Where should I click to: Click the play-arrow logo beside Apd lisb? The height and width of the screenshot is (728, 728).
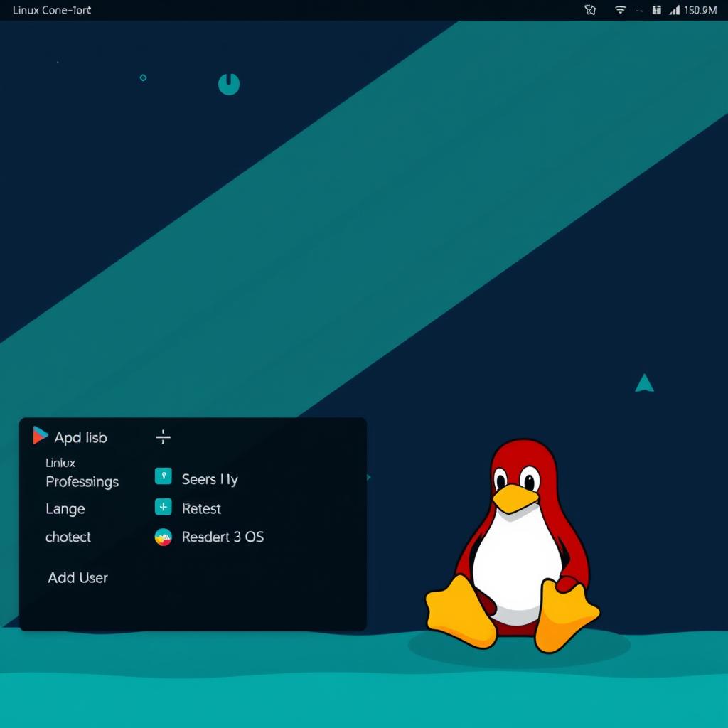pyautogui.click(x=40, y=436)
